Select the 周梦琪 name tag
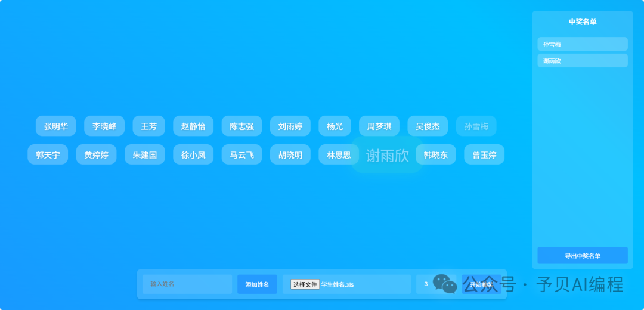This screenshot has width=644, height=310. pos(379,126)
